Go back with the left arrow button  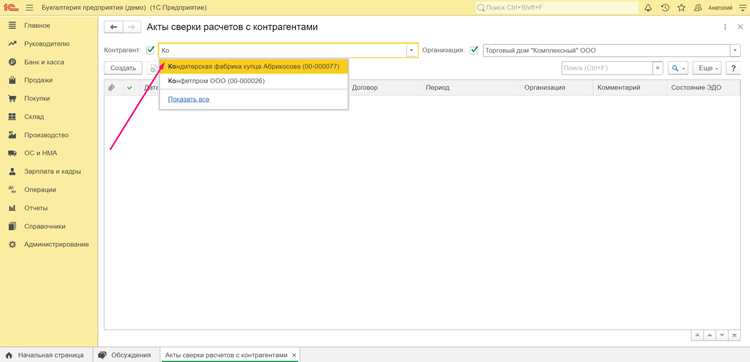tap(113, 27)
